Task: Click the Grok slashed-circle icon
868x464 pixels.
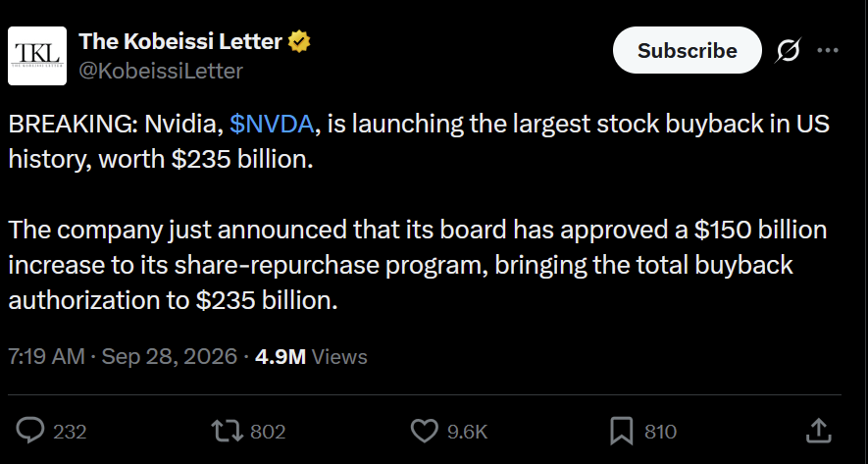Action: coord(788,50)
